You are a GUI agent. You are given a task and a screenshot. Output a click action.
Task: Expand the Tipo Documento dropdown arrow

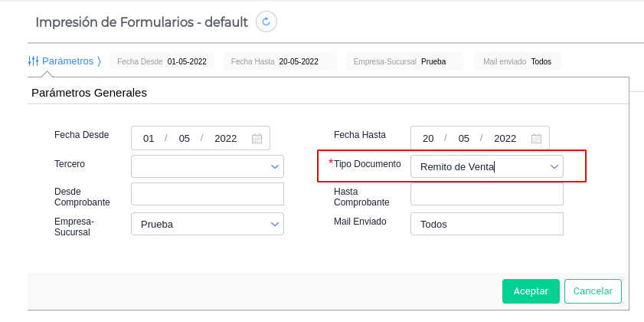tap(554, 166)
